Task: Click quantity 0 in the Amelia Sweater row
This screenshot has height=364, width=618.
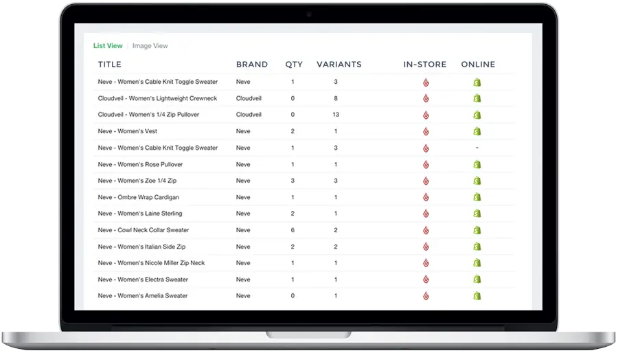Action: 293,295
